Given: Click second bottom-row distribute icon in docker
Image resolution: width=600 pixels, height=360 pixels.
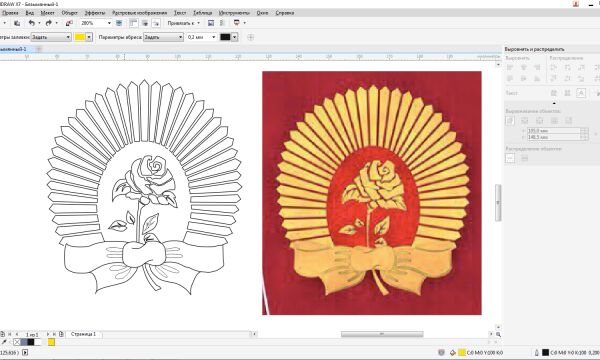Looking at the screenshot, I should pyautogui.click(x=568, y=79).
